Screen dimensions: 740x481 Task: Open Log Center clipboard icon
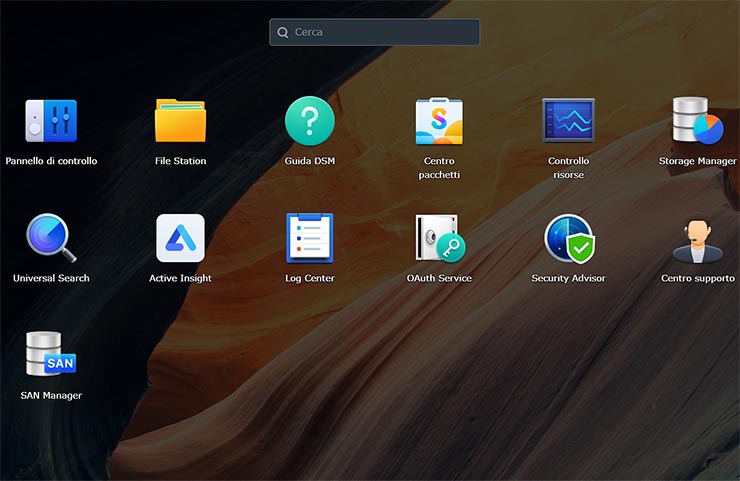(x=310, y=238)
